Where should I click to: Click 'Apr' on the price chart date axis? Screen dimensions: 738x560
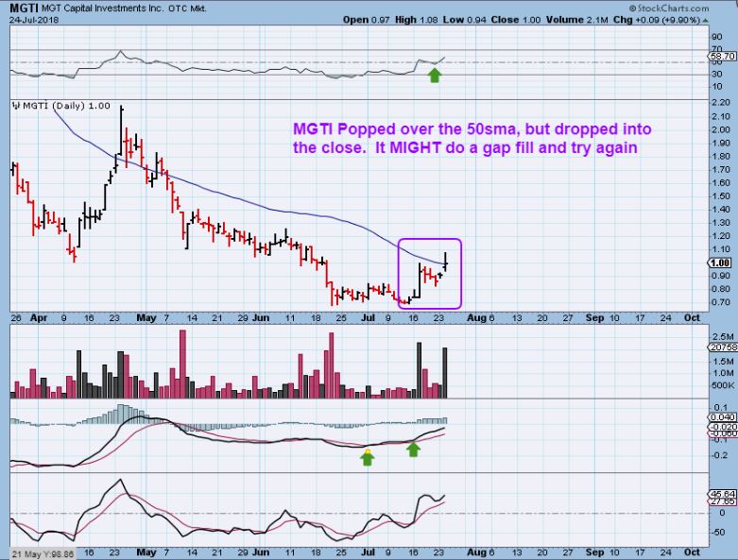39,318
